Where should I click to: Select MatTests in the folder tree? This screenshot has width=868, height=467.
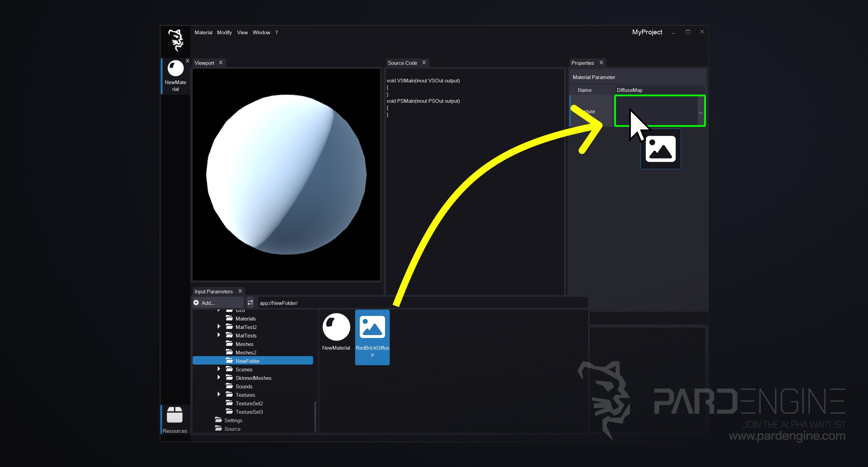[246, 335]
